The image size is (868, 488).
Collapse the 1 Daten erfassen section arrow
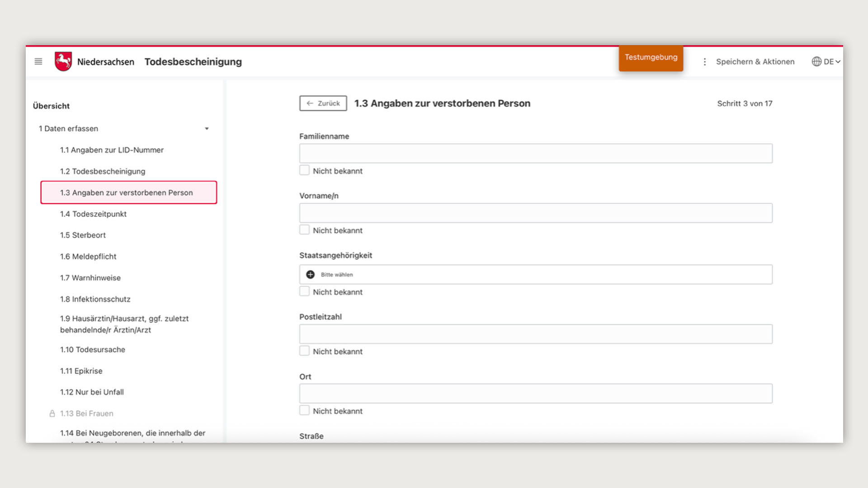(x=207, y=129)
